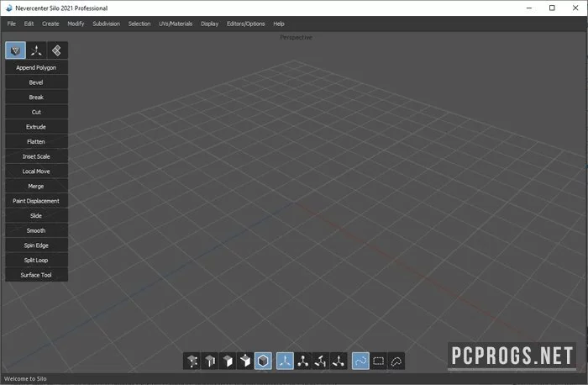Click the Extrude tool button
The height and width of the screenshot is (385, 588).
36,127
